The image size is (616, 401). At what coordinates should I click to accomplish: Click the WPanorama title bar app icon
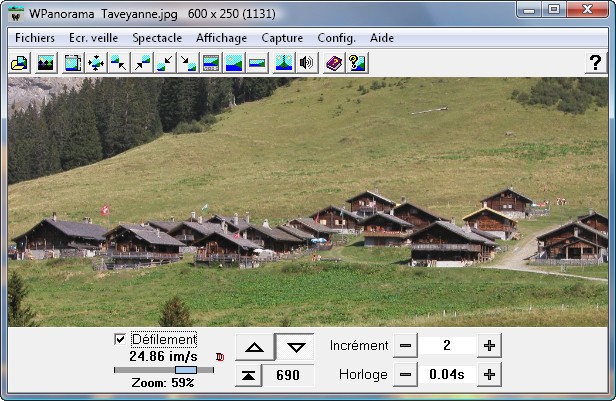(x=16, y=15)
